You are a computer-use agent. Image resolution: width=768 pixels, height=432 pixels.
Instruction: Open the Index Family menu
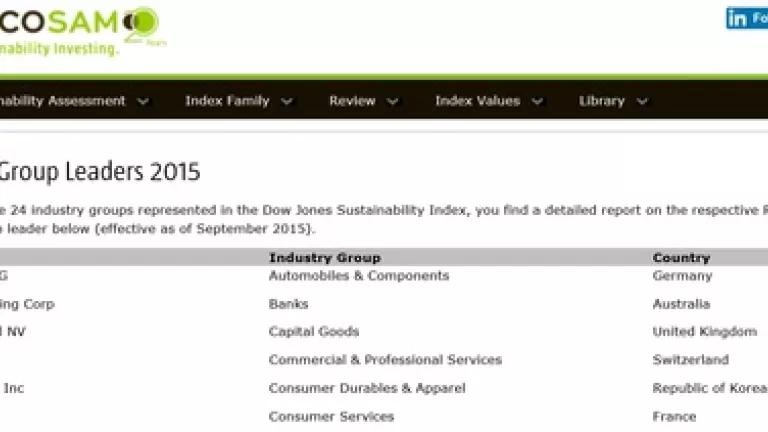pos(227,101)
